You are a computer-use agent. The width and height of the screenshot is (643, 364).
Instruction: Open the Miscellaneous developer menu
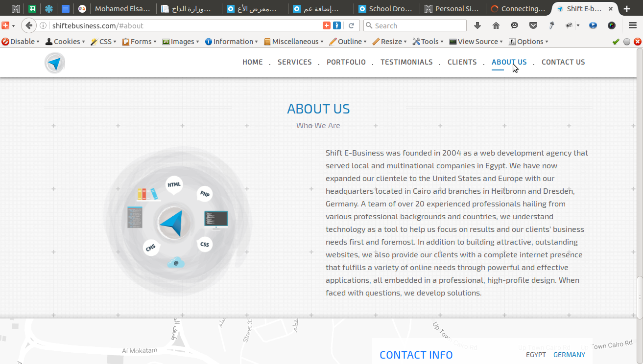[294, 42]
